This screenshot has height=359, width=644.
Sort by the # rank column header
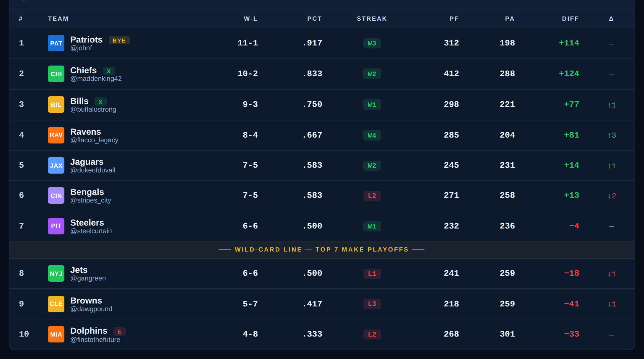(21, 19)
